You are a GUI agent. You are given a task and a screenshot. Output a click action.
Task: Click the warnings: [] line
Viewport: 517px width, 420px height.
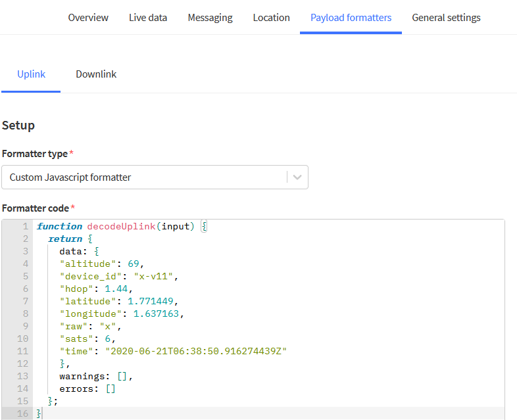(96, 376)
